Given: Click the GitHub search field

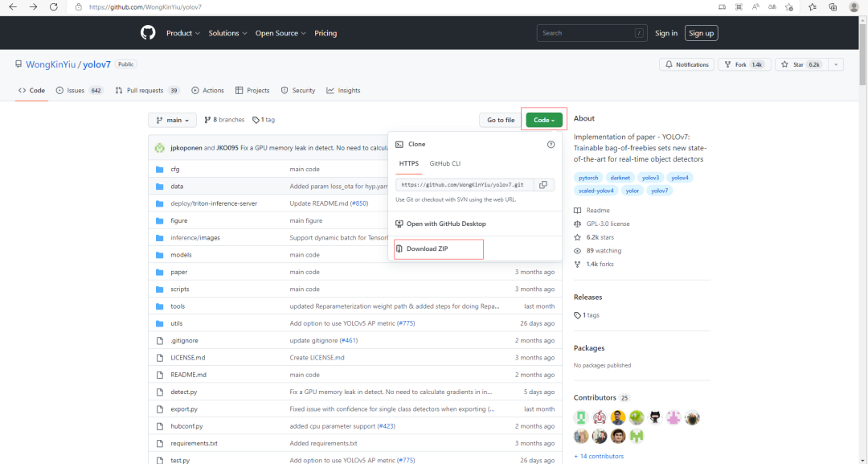Looking at the screenshot, I should coord(592,33).
